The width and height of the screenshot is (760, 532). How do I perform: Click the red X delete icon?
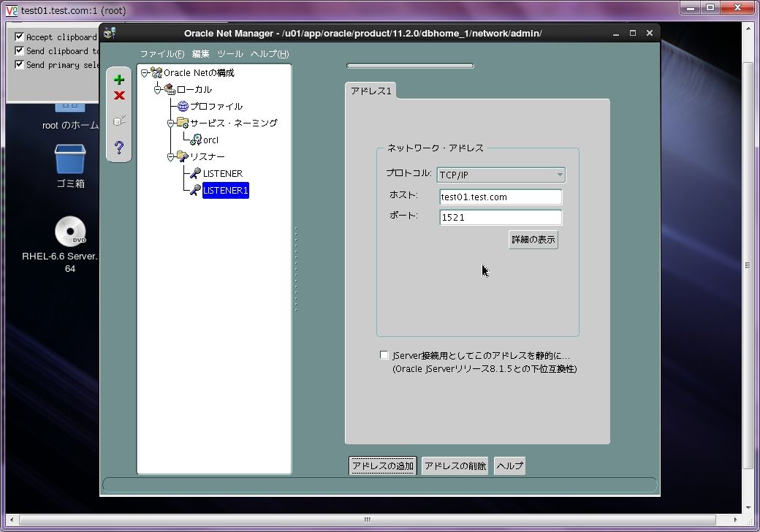(x=119, y=96)
